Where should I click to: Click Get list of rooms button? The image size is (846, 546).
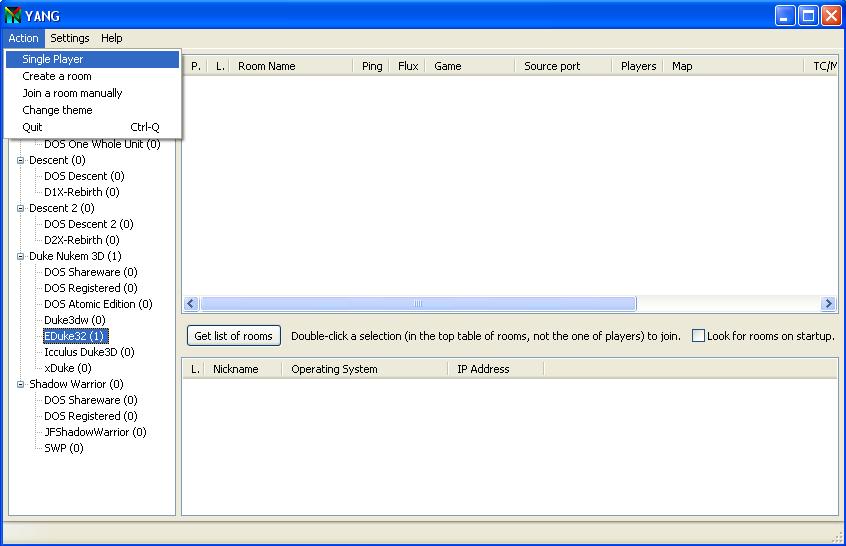[234, 336]
